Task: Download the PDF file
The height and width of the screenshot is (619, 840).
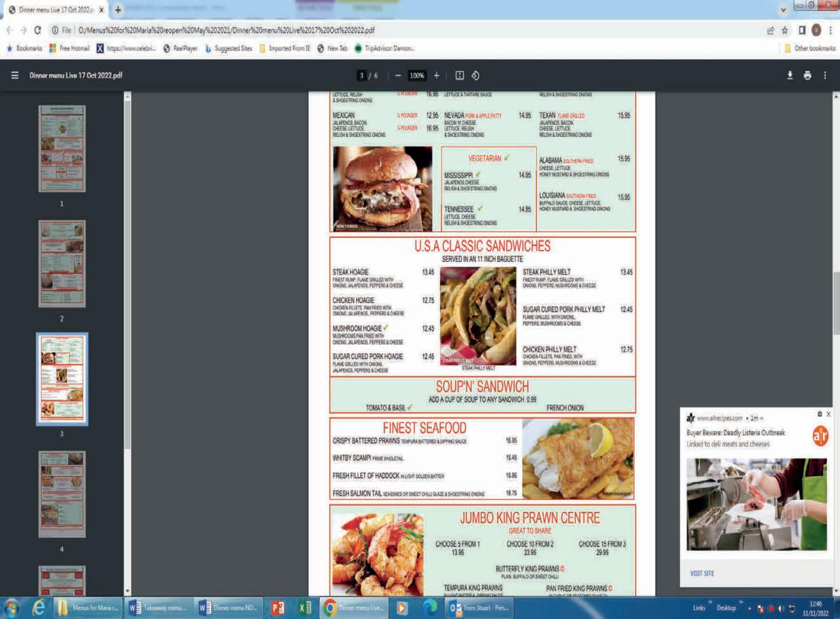Action: click(790, 75)
